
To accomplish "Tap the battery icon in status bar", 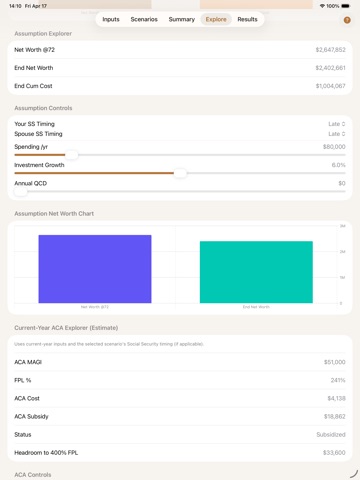I will (x=346, y=6).
